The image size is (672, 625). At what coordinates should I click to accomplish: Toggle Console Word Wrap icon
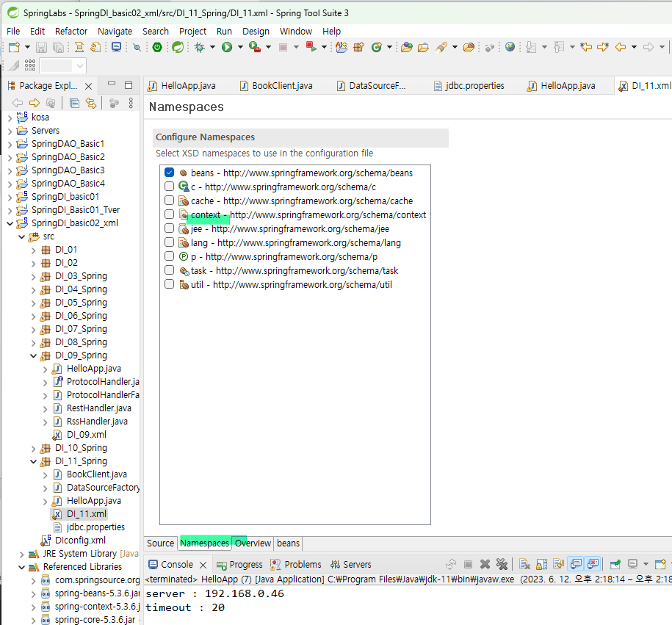tap(558, 564)
